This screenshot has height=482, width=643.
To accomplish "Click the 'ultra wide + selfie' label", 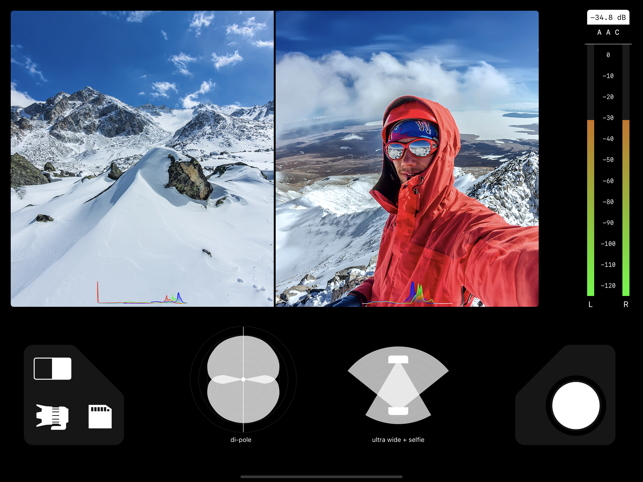I will point(398,440).
